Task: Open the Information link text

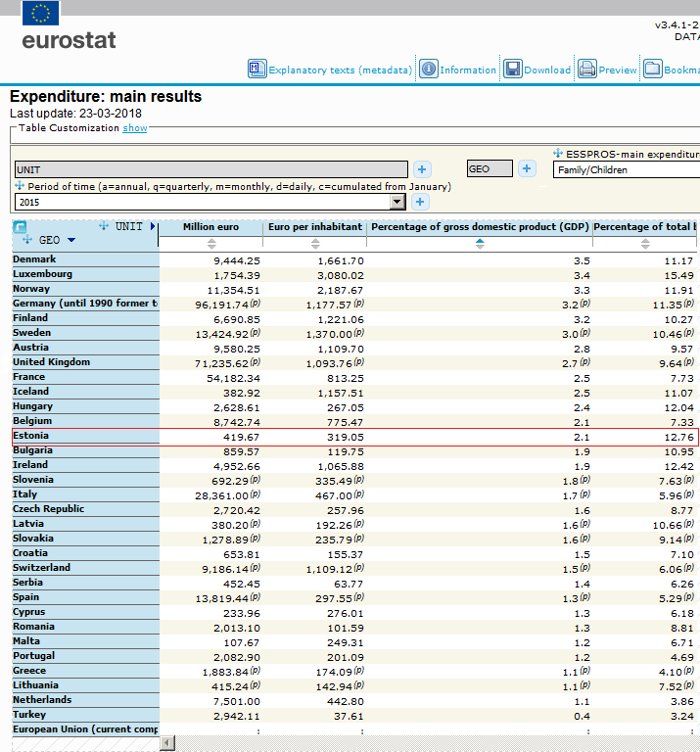Action: [468, 70]
